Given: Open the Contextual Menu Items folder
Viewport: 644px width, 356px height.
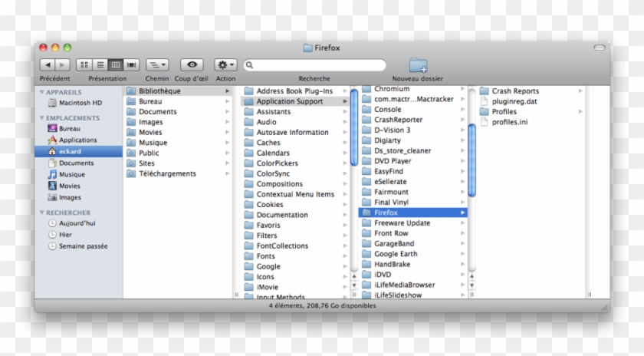Looking at the screenshot, I should [295, 194].
